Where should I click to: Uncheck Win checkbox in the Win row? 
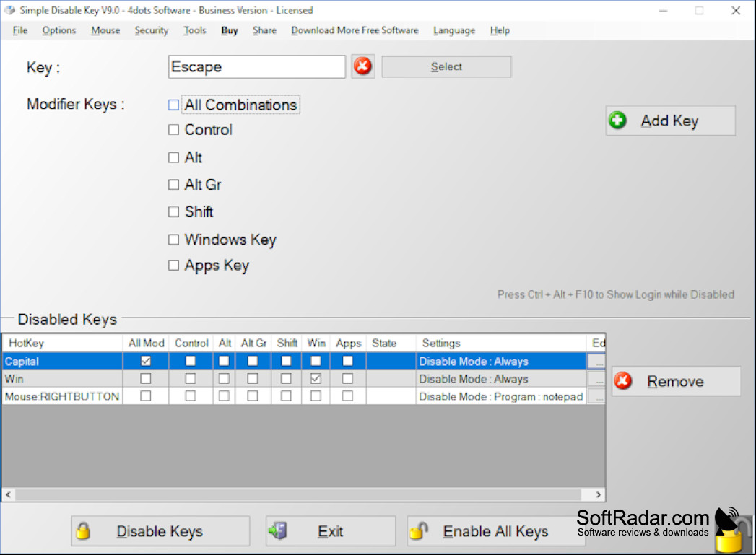coord(316,379)
